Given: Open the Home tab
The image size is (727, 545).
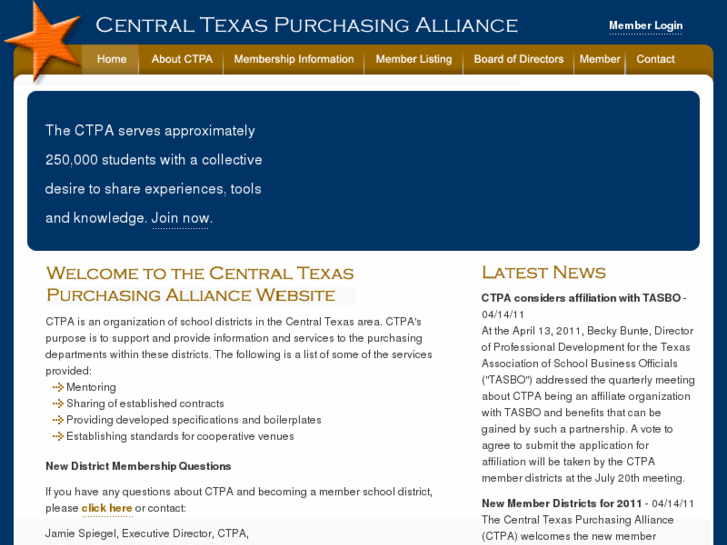Looking at the screenshot, I should [x=111, y=59].
